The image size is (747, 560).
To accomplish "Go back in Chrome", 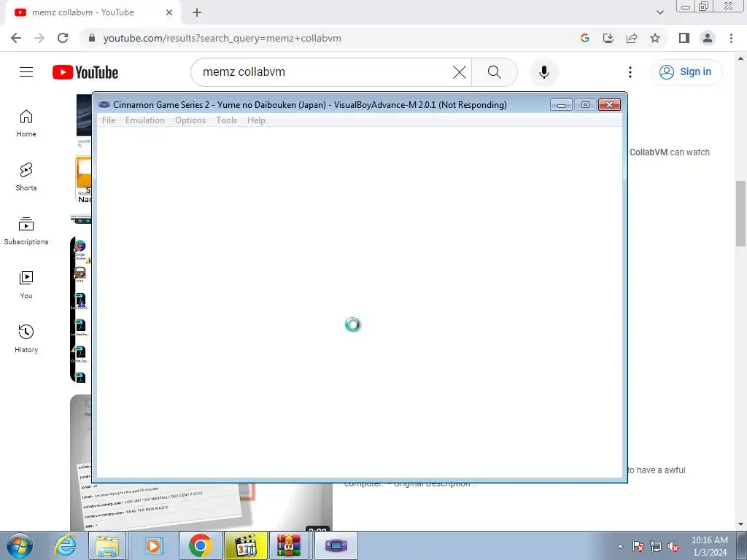I will click(16, 38).
